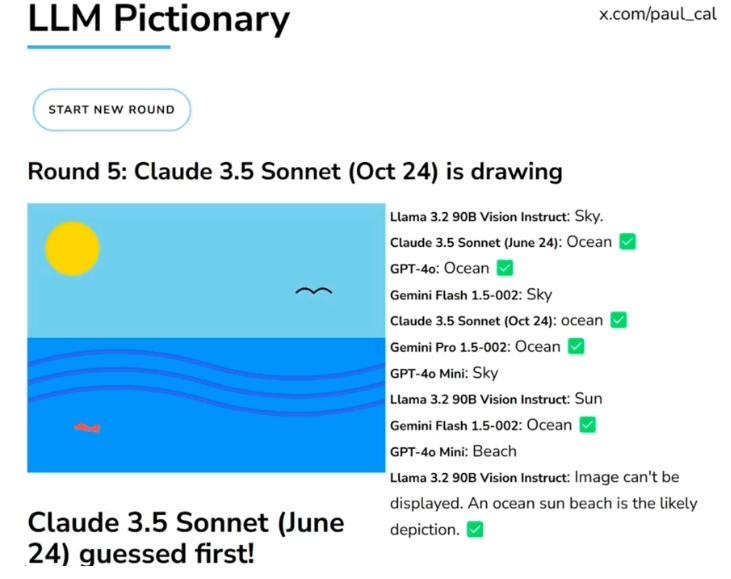Click the green check beside GPT-4o Ocean
731x579 pixels.
click(505, 268)
